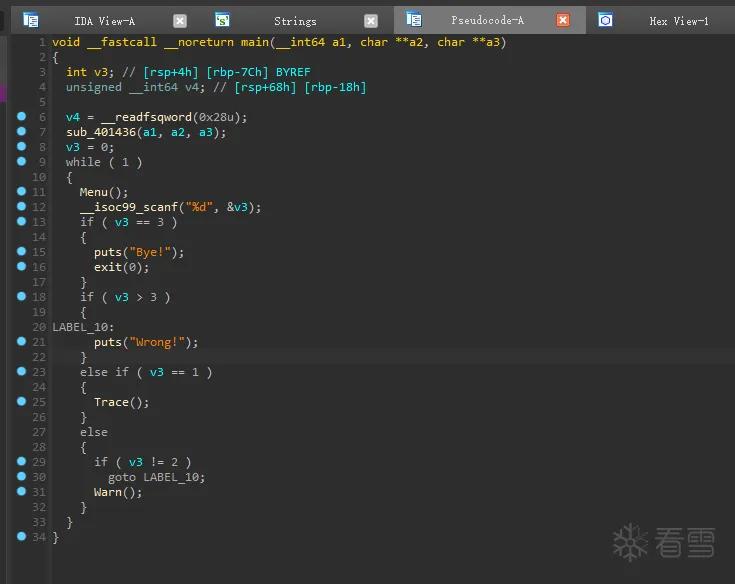Toggle breakpoint dot on line 6
This screenshot has width=735, height=584.
(22, 116)
